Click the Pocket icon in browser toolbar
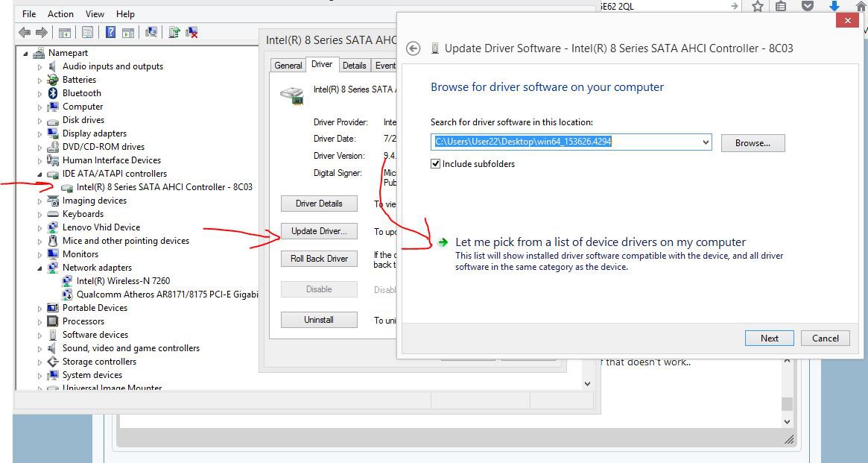 tap(808, 6)
